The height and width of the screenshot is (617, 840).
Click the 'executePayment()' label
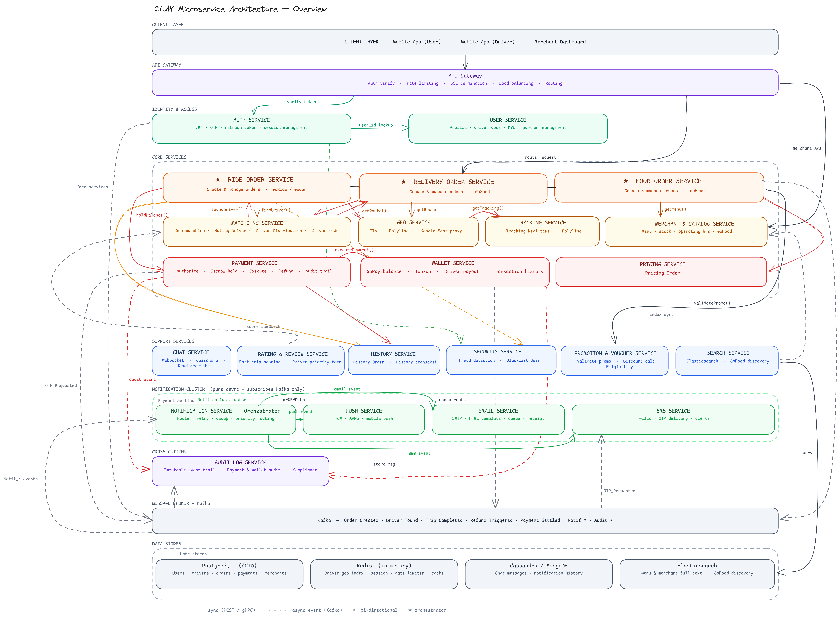pos(354,250)
